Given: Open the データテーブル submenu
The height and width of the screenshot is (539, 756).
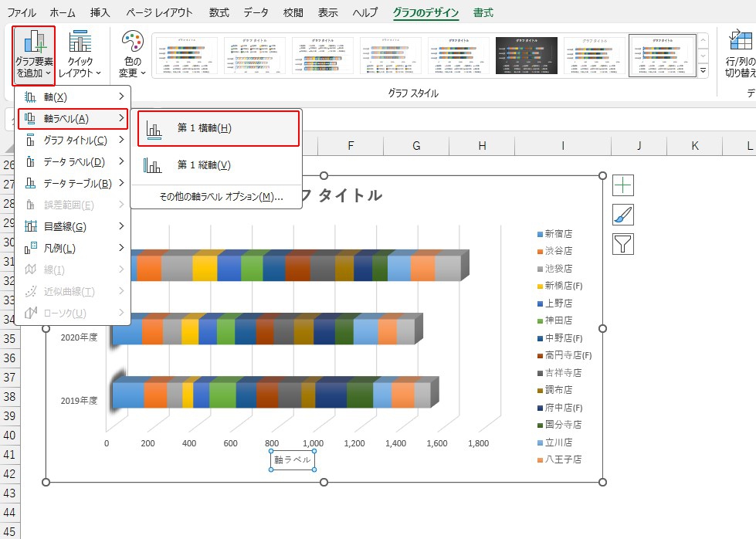Looking at the screenshot, I should 73,183.
